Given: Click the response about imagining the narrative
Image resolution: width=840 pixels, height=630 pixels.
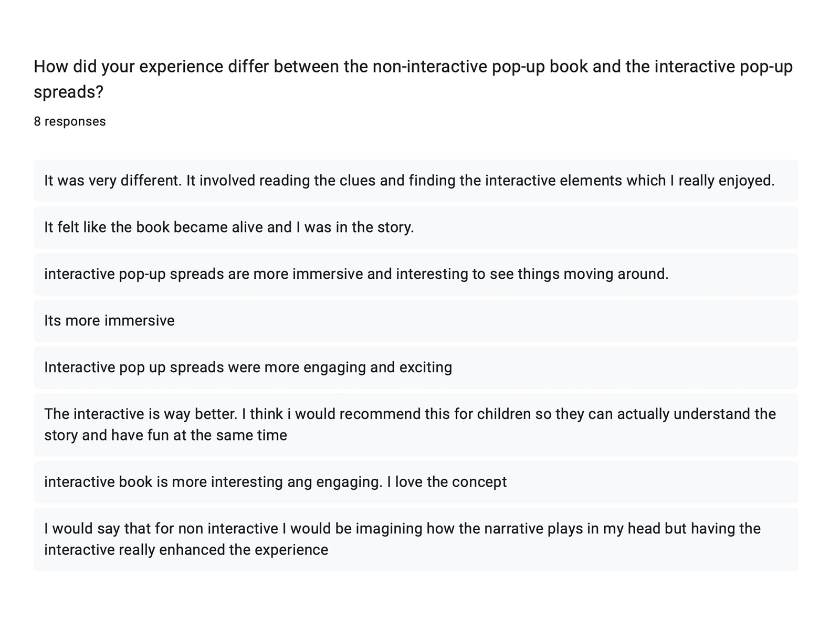Looking at the screenshot, I should [x=402, y=539].
